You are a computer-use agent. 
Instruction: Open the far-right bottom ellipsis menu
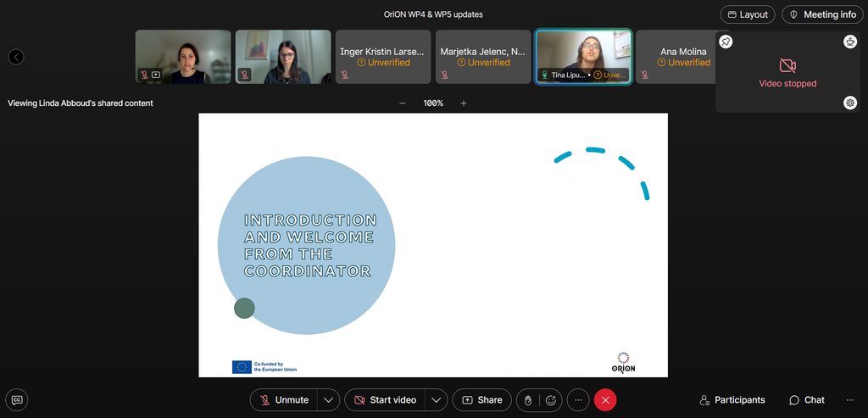pos(850,400)
